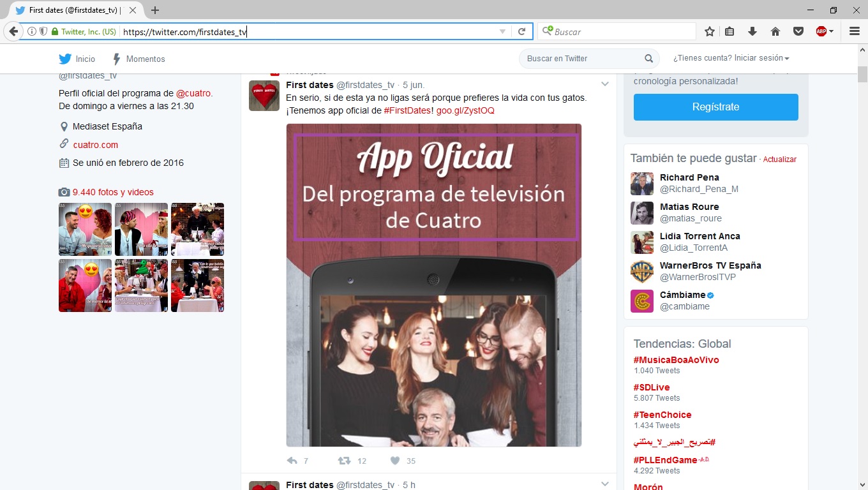Open the #TeenChoice trend

(x=662, y=415)
